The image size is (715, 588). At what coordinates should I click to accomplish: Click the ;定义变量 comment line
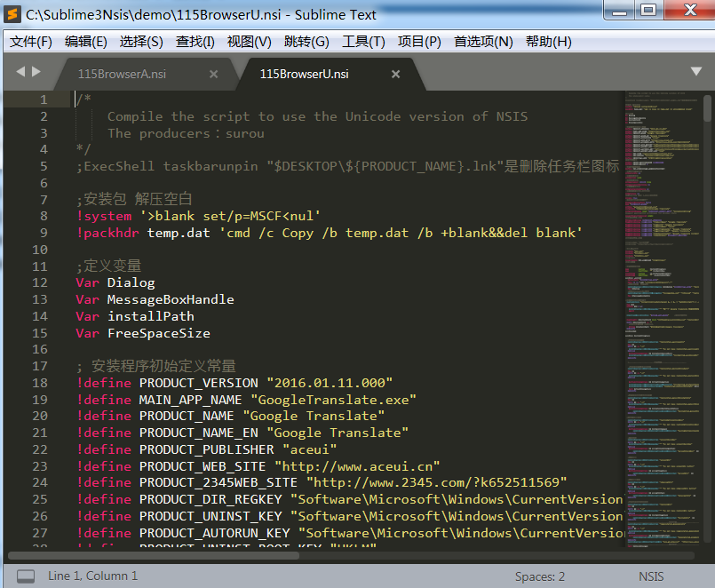tap(108, 266)
